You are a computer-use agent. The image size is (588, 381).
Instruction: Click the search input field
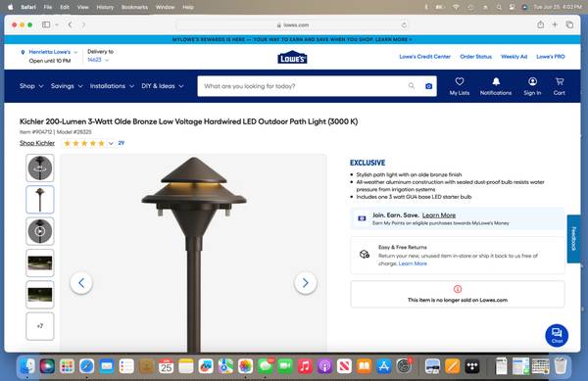coord(304,86)
